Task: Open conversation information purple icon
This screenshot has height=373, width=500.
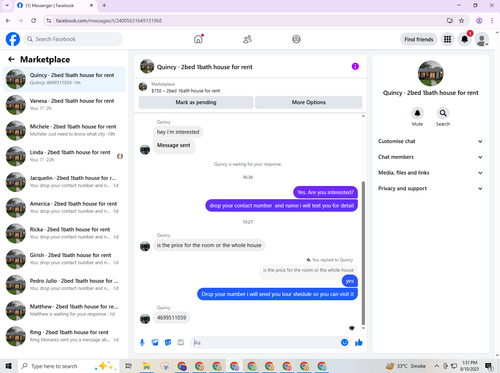Action: (x=355, y=66)
